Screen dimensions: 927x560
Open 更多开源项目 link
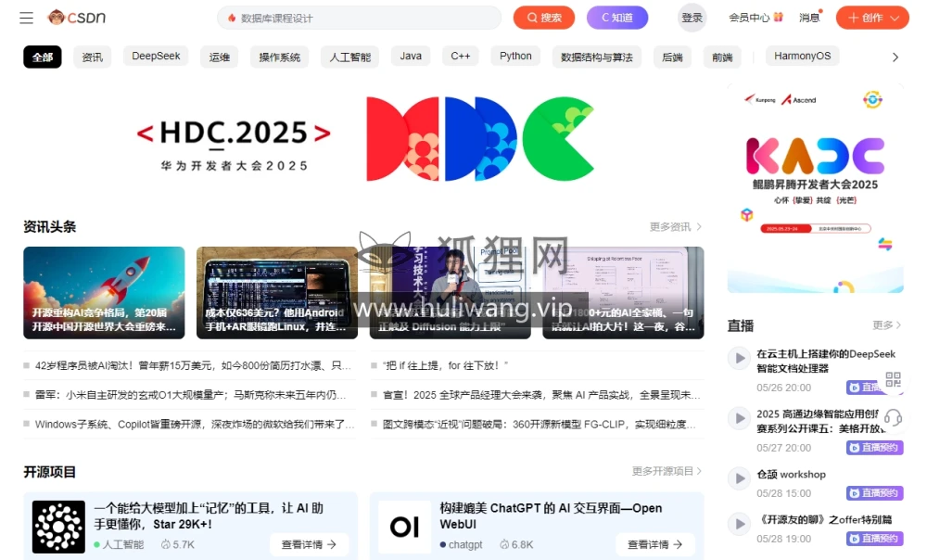tap(667, 471)
